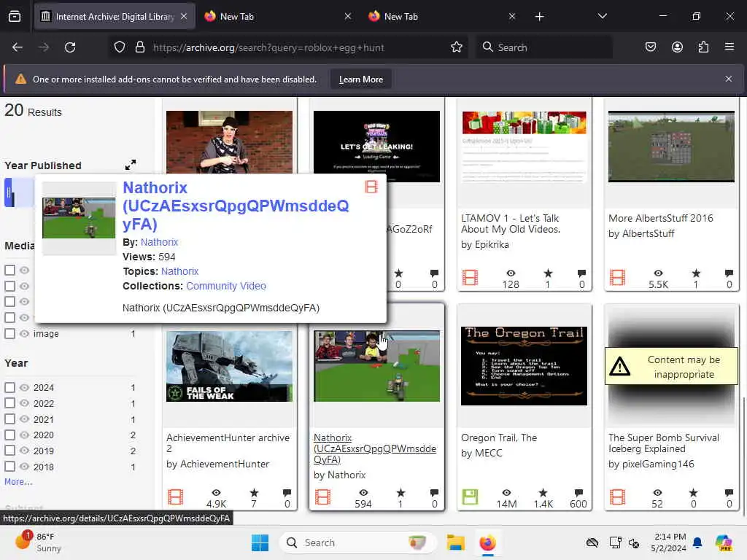Open a new tab with plus
The image size is (747, 560).
coord(539,17)
